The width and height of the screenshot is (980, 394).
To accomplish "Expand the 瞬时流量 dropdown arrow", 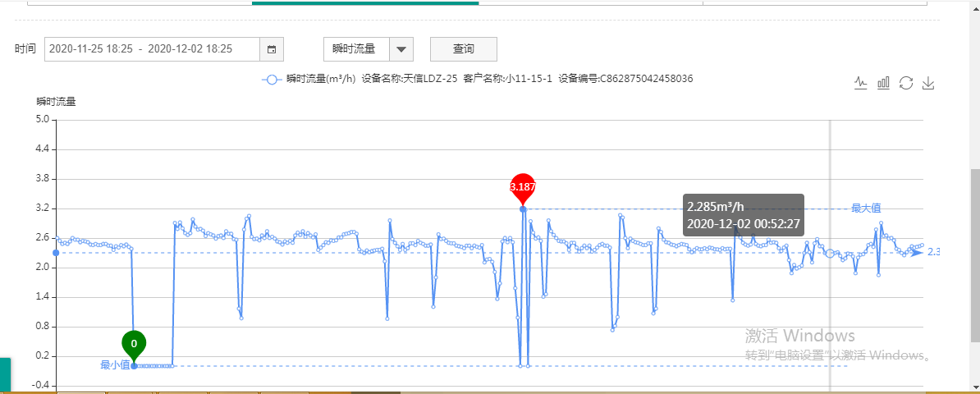I will point(401,49).
